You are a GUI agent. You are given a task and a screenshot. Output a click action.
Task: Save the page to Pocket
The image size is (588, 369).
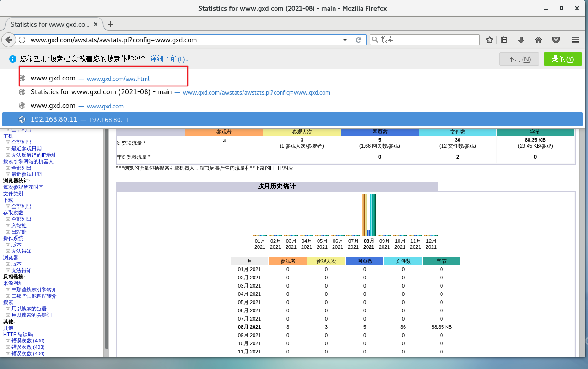pyautogui.click(x=556, y=40)
